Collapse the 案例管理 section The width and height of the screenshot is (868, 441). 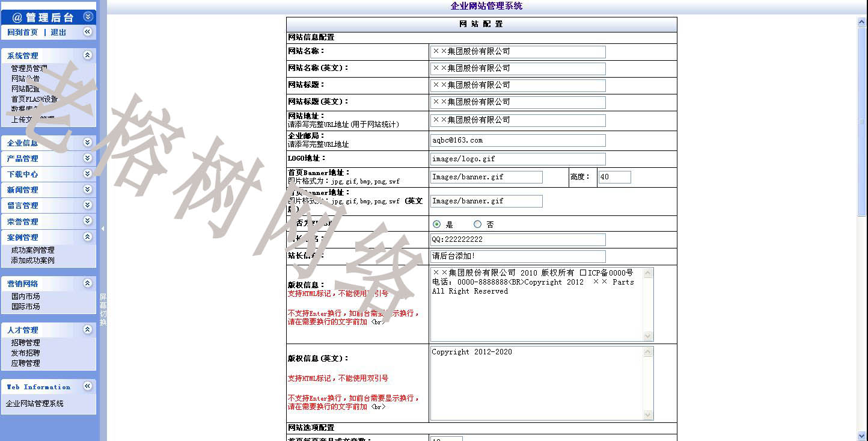tap(88, 237)
